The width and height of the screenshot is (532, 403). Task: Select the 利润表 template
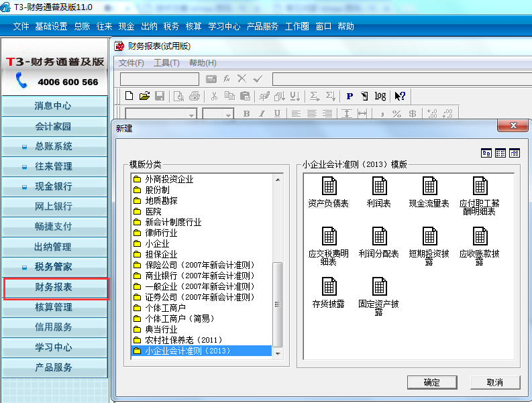click(378, 192)
